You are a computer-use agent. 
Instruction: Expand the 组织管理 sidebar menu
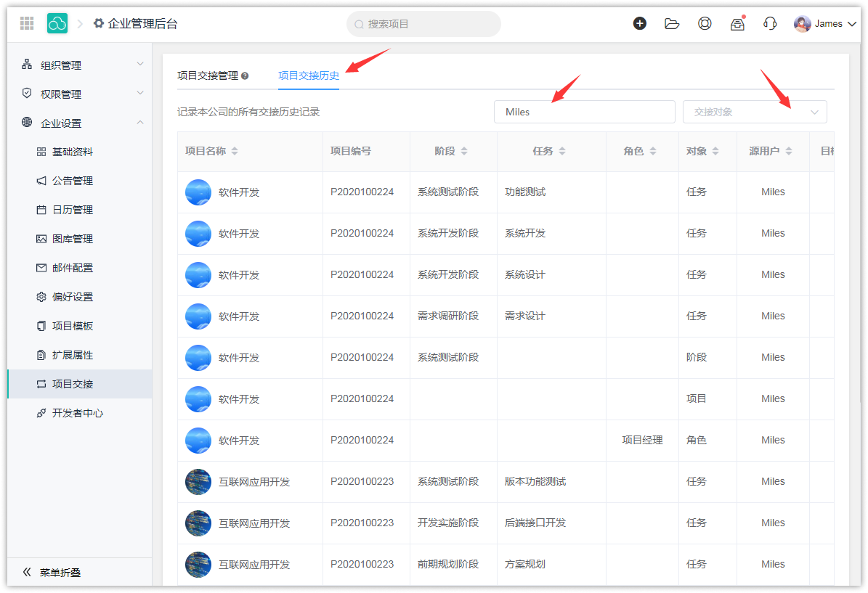[80, 65]
